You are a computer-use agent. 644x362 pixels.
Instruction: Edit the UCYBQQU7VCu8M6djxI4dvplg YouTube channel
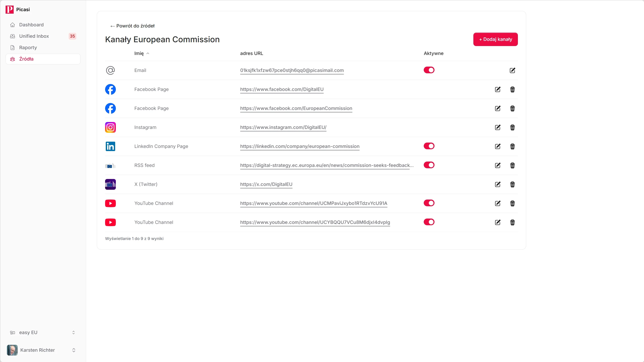point(498,222)
